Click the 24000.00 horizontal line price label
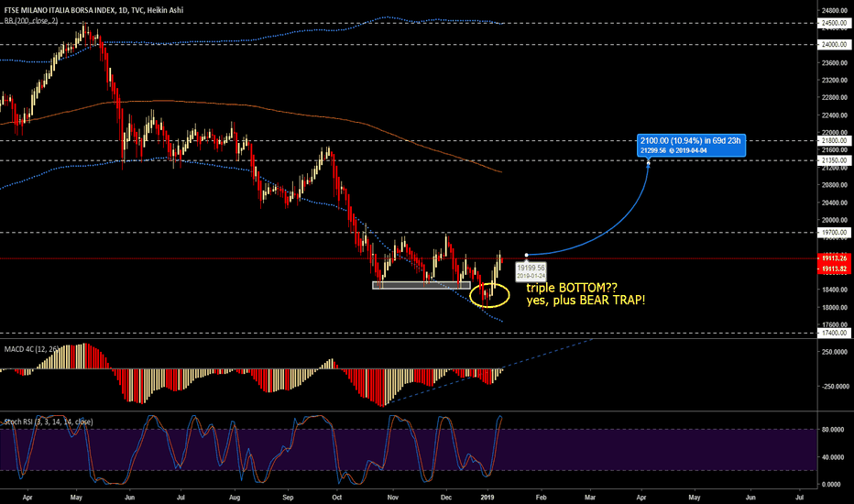The width and height of the screenshot is (854, 504). pyautogui.click(x=834, y=45)
